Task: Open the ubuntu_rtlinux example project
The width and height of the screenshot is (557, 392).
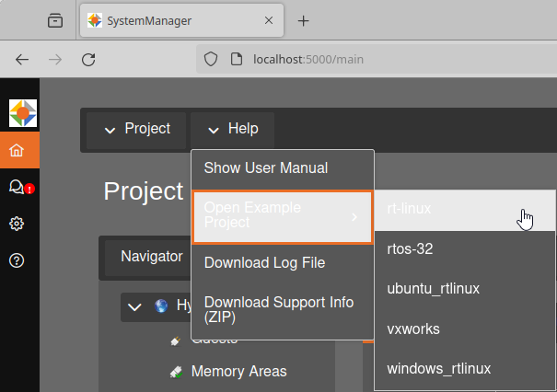Action: (x=465, y=289)
